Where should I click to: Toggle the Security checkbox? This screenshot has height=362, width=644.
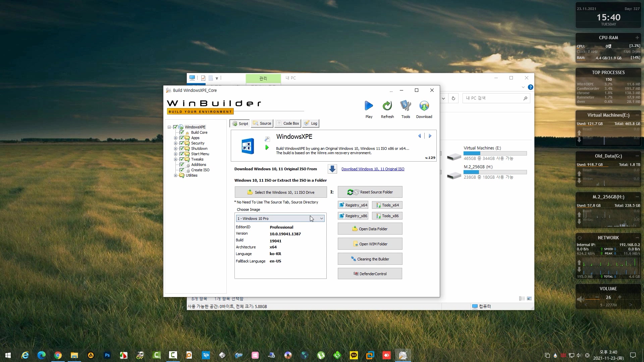[182, 143]
